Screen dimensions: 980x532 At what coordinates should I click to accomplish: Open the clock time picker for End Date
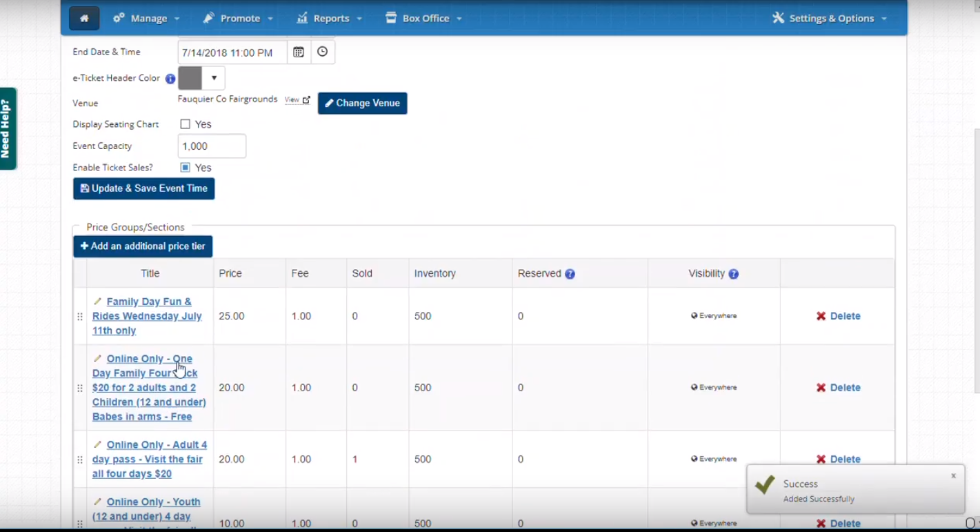[x=322, y=52]
